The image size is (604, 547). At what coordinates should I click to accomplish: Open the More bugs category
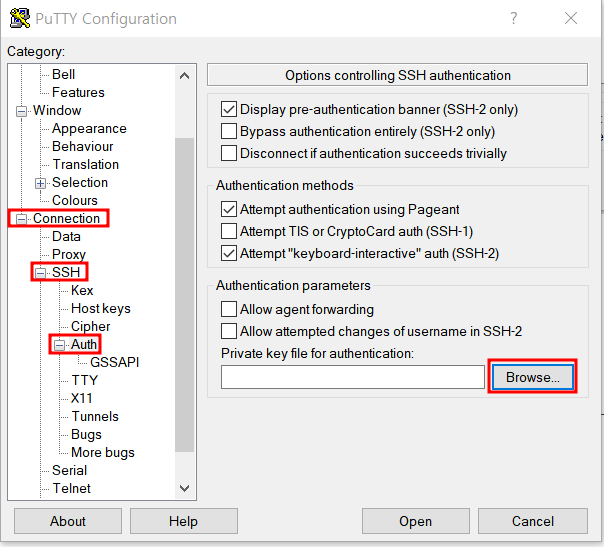click(103, 453)
